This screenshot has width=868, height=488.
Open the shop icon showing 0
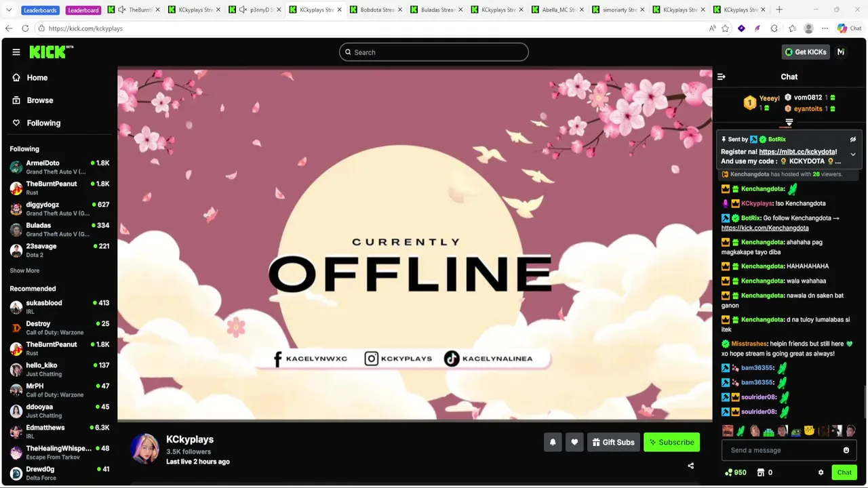coord(764,472)
